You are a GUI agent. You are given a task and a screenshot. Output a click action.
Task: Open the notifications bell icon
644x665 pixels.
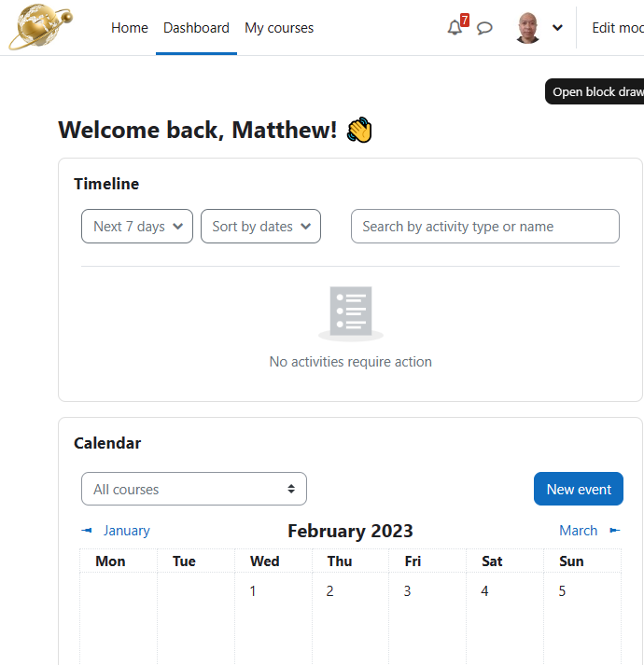(x=455, y=28)
